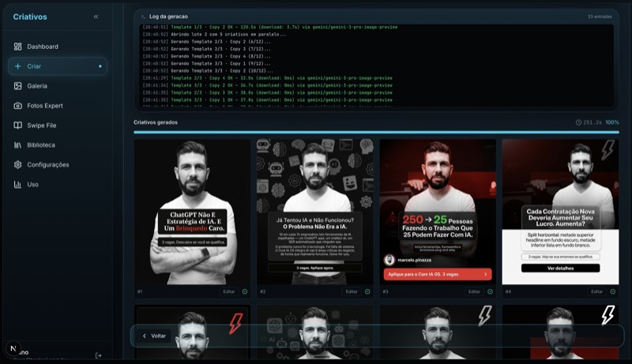Screen dimensions: 632x364
Task: Click the Swipe File book icon
Action: [x=17, y=126]
